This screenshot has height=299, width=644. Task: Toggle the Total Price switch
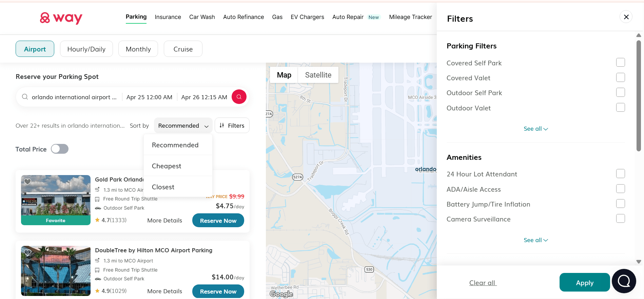[60, 149]
